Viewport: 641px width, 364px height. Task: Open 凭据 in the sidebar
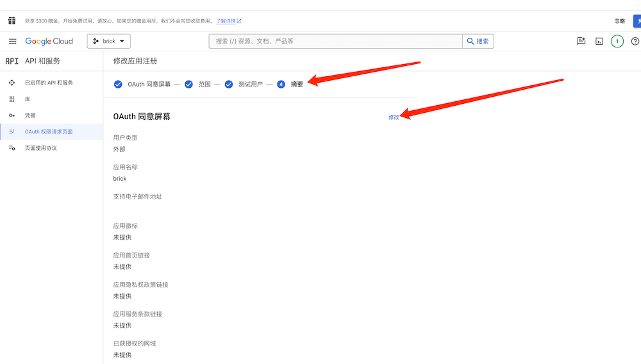coord(30,115)
